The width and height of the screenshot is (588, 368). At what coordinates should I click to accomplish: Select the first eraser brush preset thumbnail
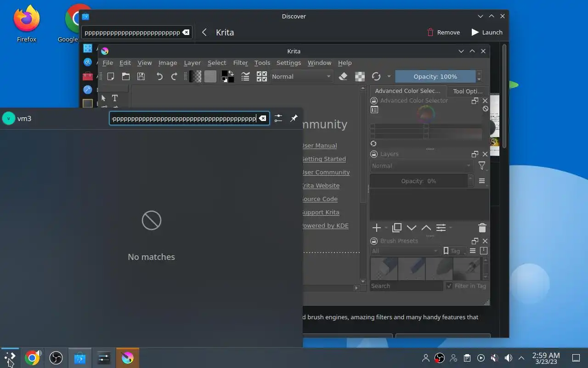pyautogui.click(x=384, y=269)
